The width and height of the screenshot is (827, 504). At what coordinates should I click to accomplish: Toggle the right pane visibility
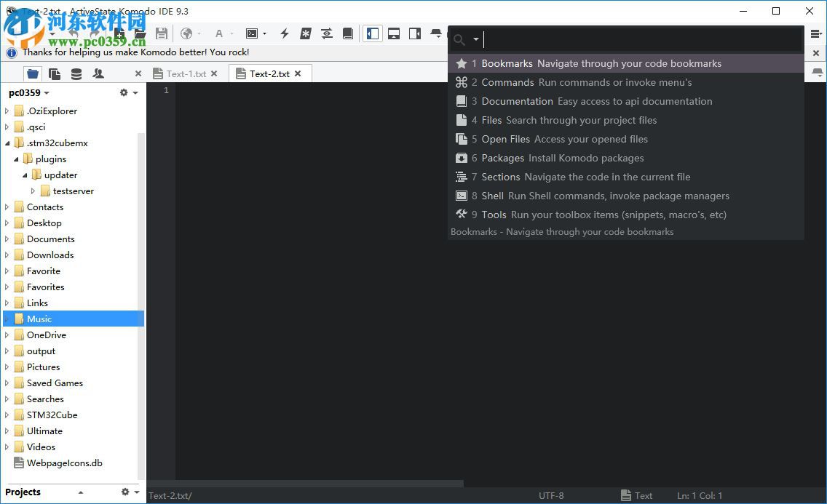point(416,33)
